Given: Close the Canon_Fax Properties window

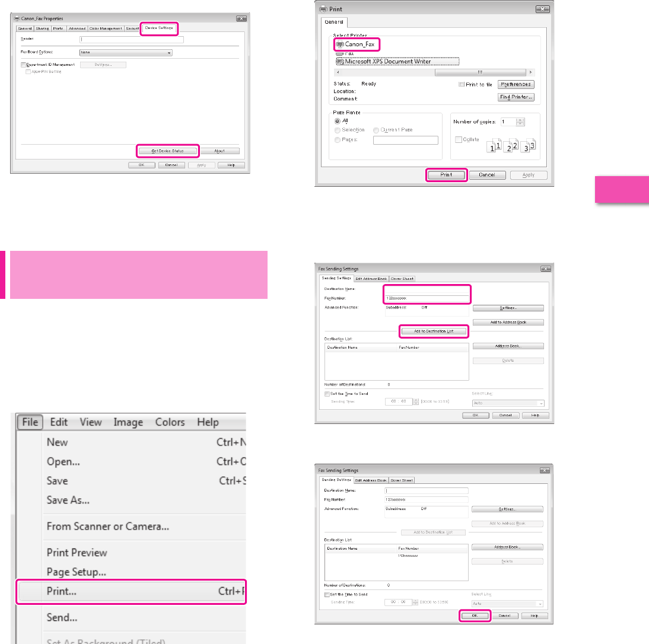Looking at the screenshot, I should point(241,18).
